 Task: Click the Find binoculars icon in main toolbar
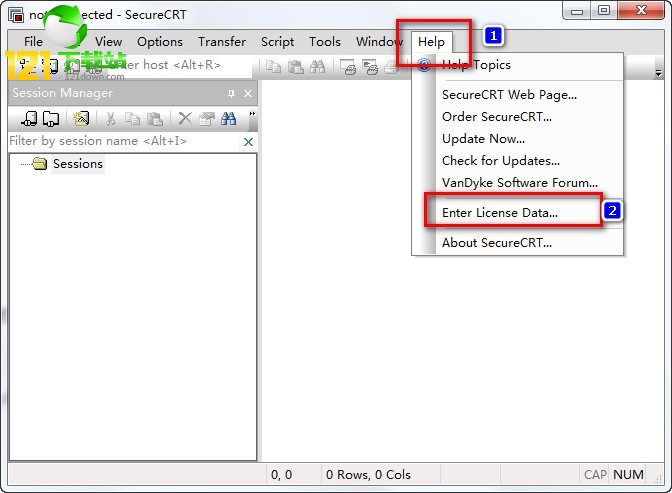317,67
